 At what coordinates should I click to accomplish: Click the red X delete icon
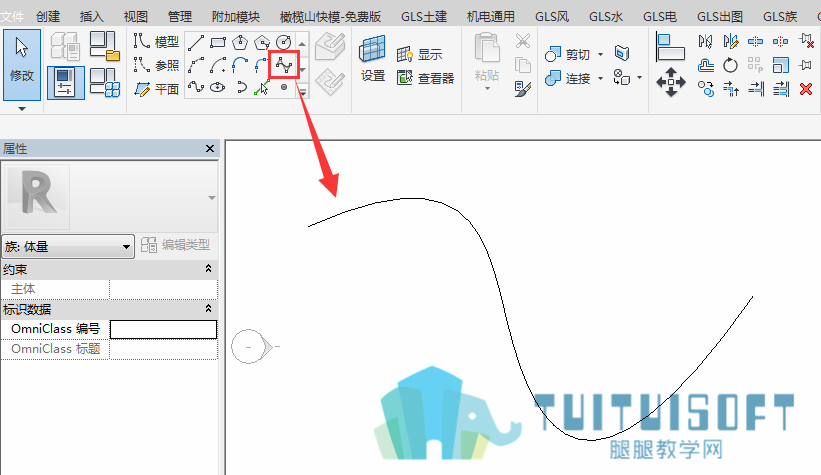[x=806, y=89]
